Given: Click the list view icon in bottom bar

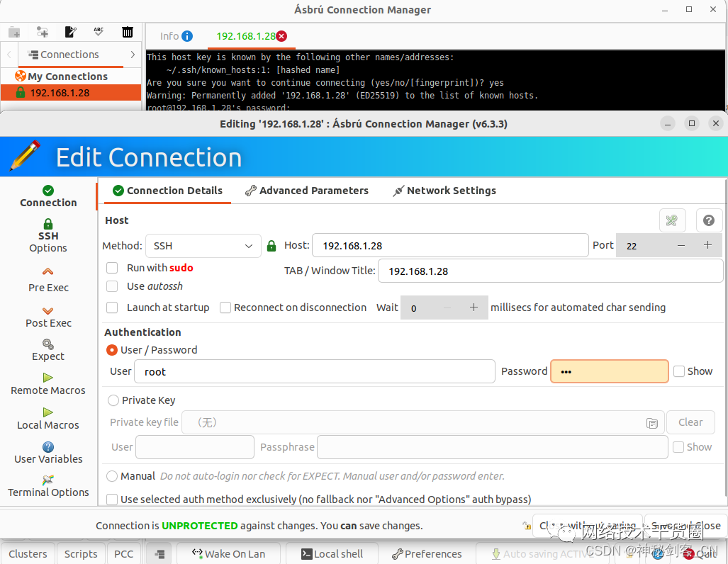Looking at the screenshot, I should (x=159, y=554).
